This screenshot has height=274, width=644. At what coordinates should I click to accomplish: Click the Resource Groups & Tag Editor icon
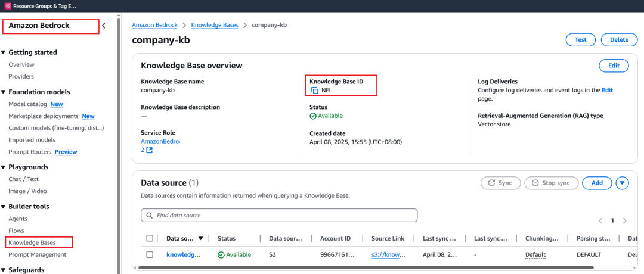8,5
